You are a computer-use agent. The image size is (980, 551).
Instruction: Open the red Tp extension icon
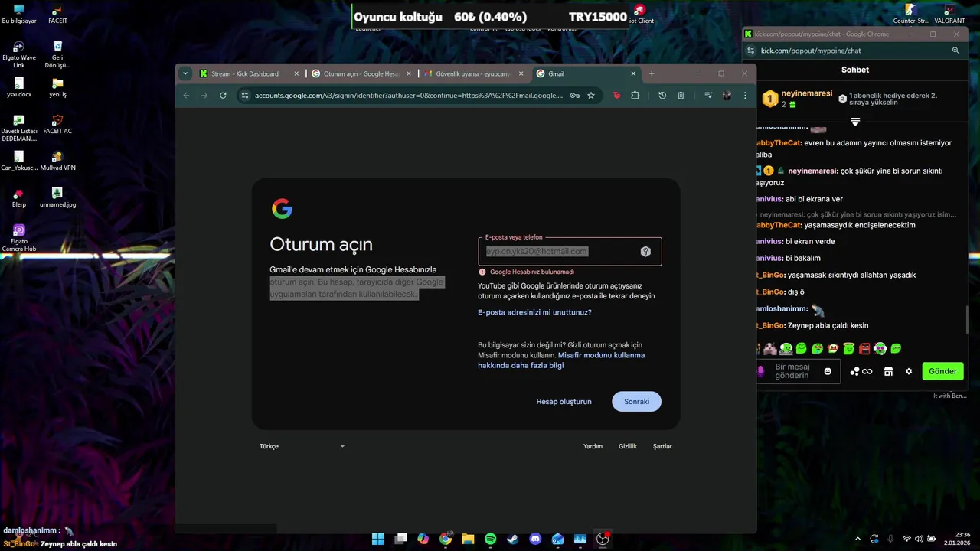click(x=616, y=96)
